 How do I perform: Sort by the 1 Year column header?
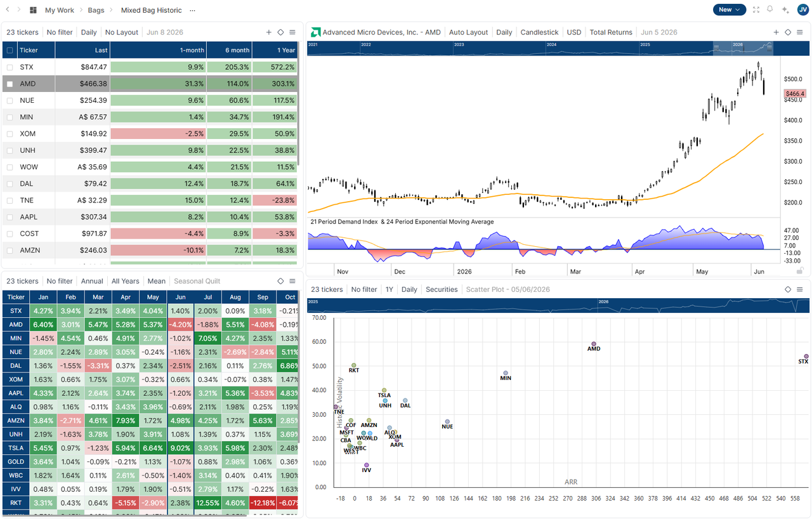tap(275, 50)
